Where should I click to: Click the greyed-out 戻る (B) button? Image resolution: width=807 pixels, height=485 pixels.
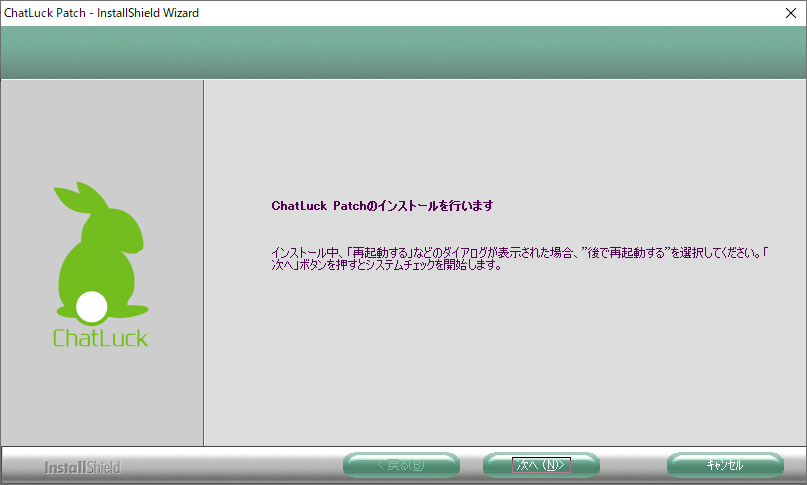tap(400, 465)
